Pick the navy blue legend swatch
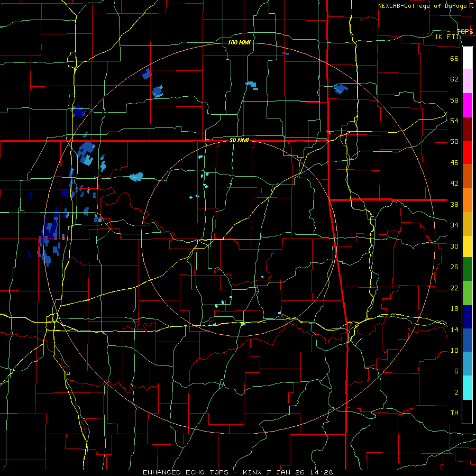This screenshot has height=476, width=476. coord(467,317)
